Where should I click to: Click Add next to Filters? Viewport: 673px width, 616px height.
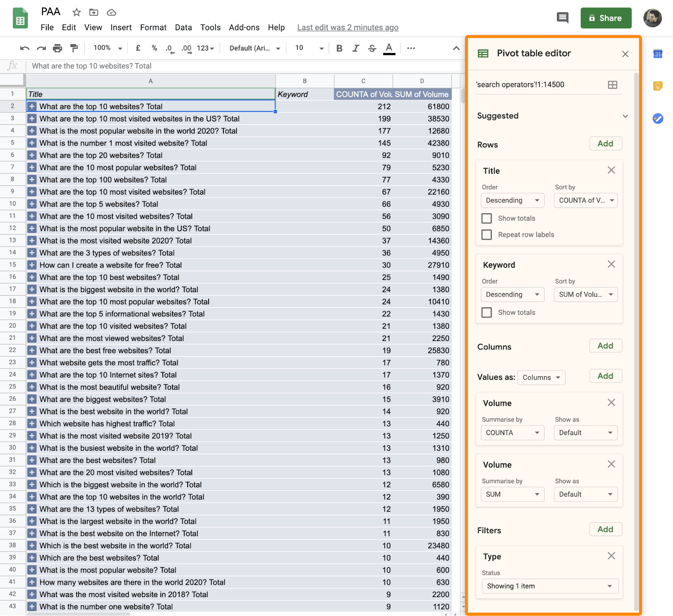pos(605,529)
